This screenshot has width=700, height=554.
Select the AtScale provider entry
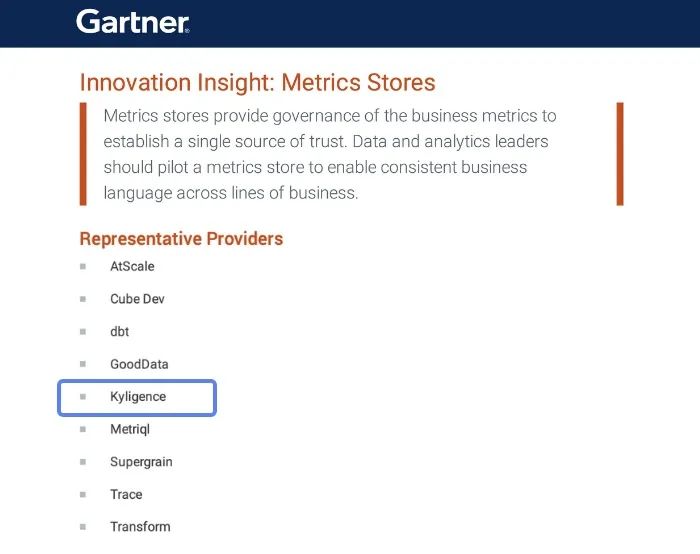coord(132,267)
